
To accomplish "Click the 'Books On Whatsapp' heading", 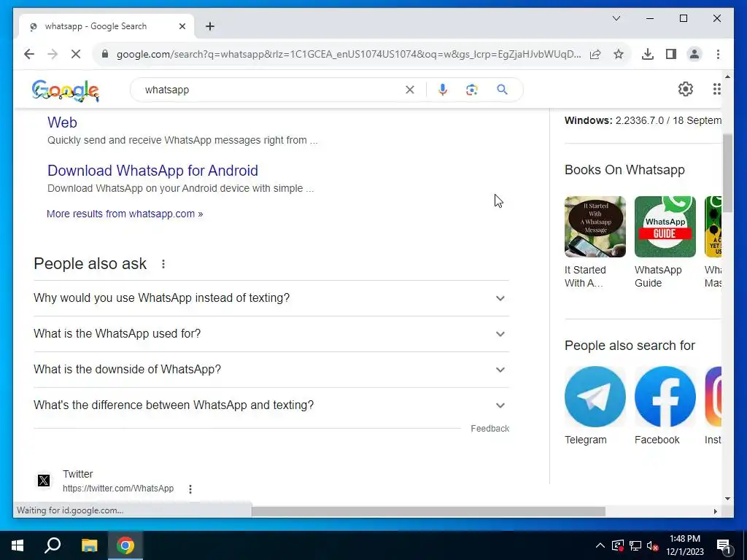I will [x=624, y=170].
